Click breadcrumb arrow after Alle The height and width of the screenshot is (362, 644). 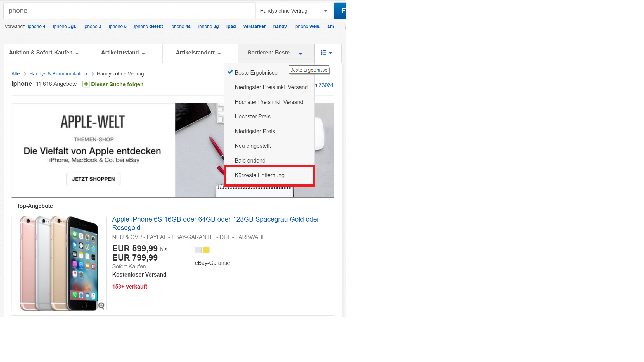tap(25, 74)
